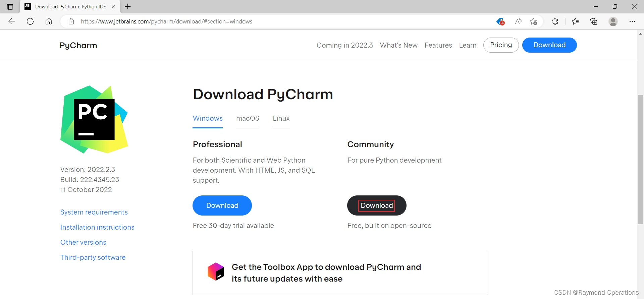The width and height of the screenshot is (644, 299).
Task: Open Coming in 2022.3 menu item
Action: tap(345, 45)
